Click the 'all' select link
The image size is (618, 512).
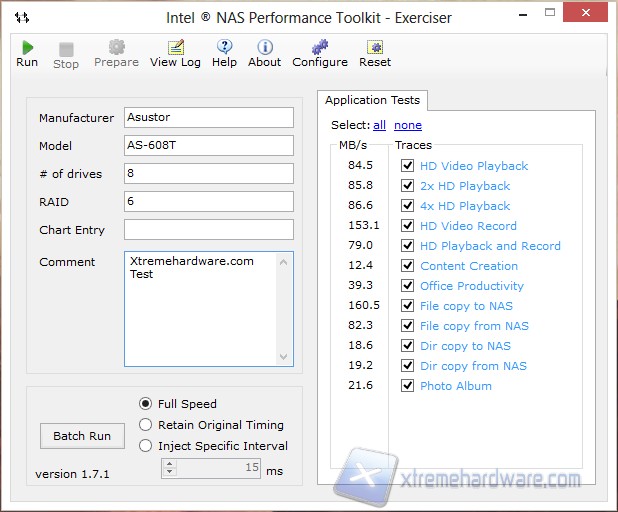(379, 126)
